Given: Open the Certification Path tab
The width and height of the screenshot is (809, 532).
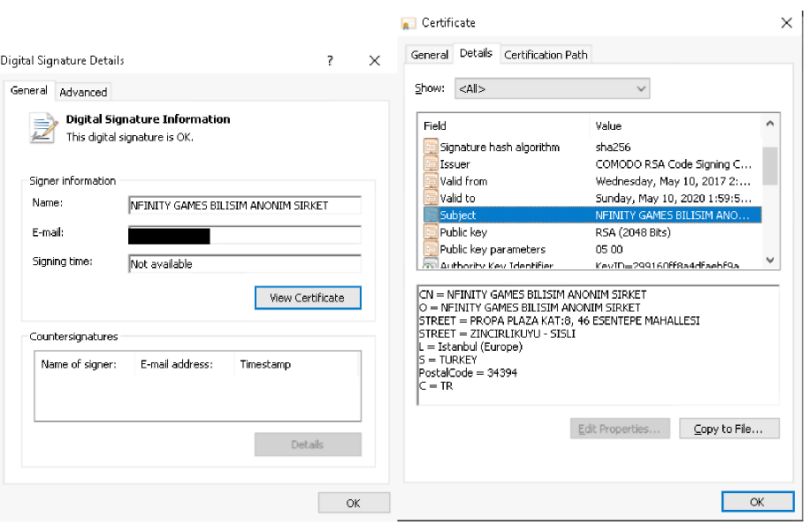Looking at the screenshot, I should 546,55.
